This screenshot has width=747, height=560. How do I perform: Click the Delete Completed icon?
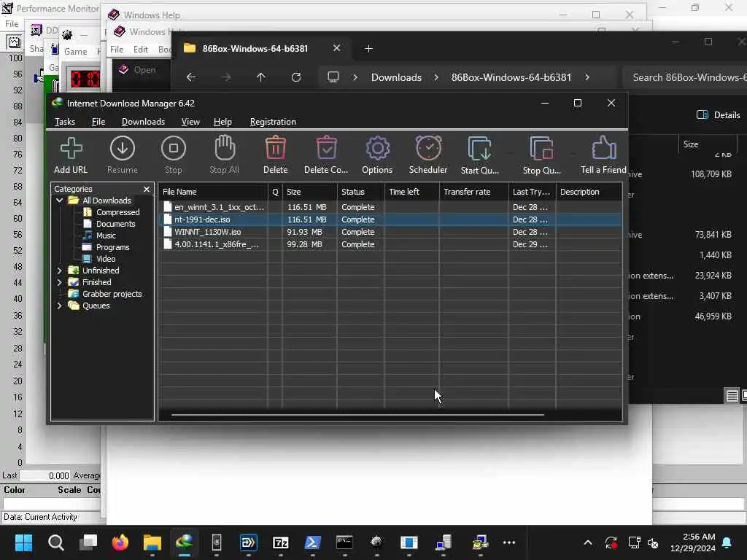326,147
